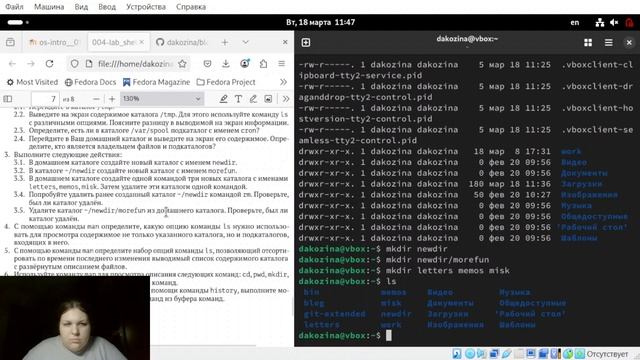Click the terminal cursor at last prompt
The image size is (640, 360).
tap(389, 336)
